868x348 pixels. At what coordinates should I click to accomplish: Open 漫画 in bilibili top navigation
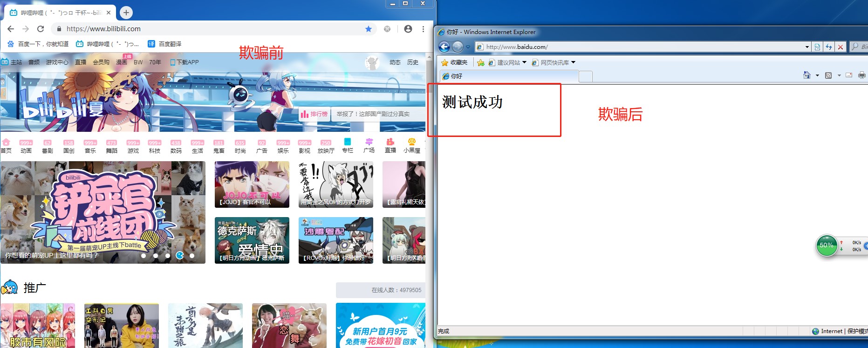(122, 62)
